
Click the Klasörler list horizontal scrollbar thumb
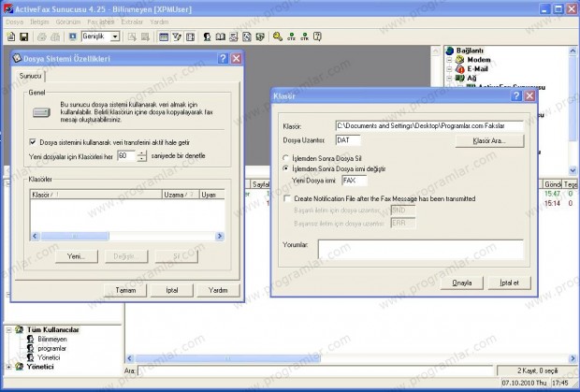[75, 236]
